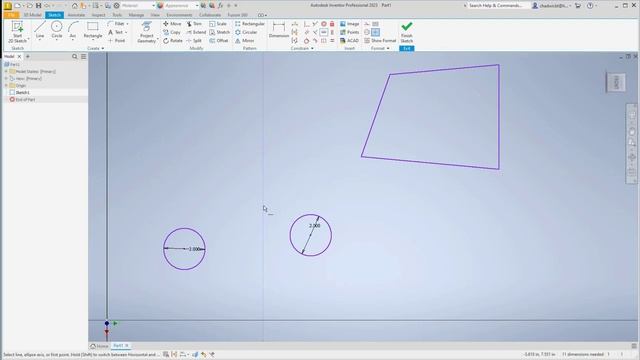Choose the Text tool
The height and width of the screenshot is (360, 640).
(117, 32)
